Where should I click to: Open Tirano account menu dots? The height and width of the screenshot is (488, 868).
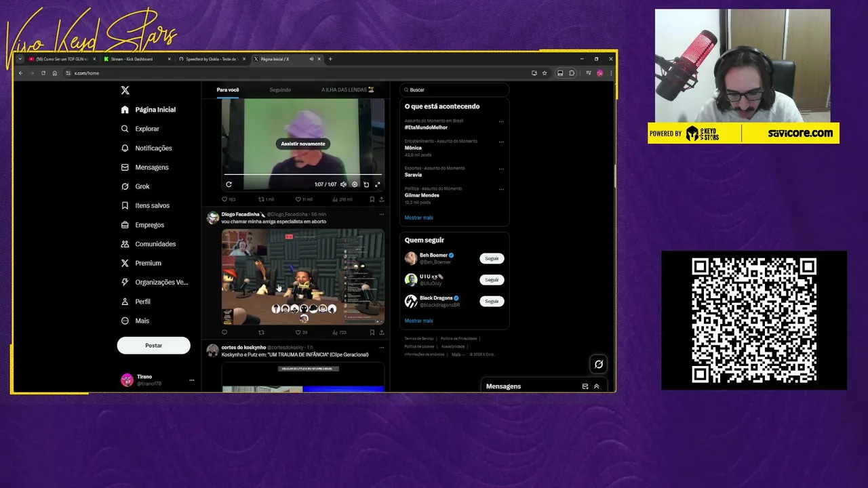coord(191,380)
